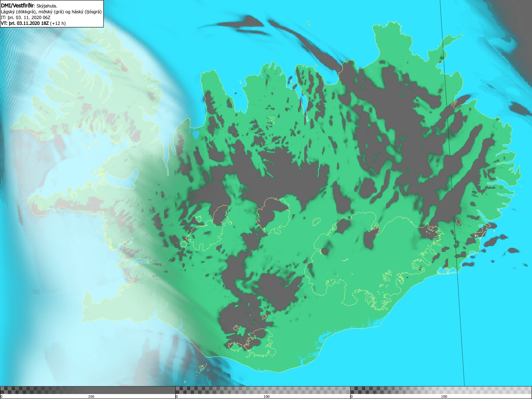Click the dark gray low-cloud color scale bar
This screenshot has width=532, height=399.
88,390
